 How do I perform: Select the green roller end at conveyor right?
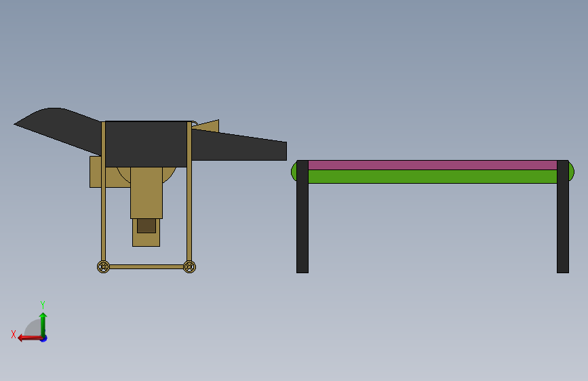(x=572, y=172)
